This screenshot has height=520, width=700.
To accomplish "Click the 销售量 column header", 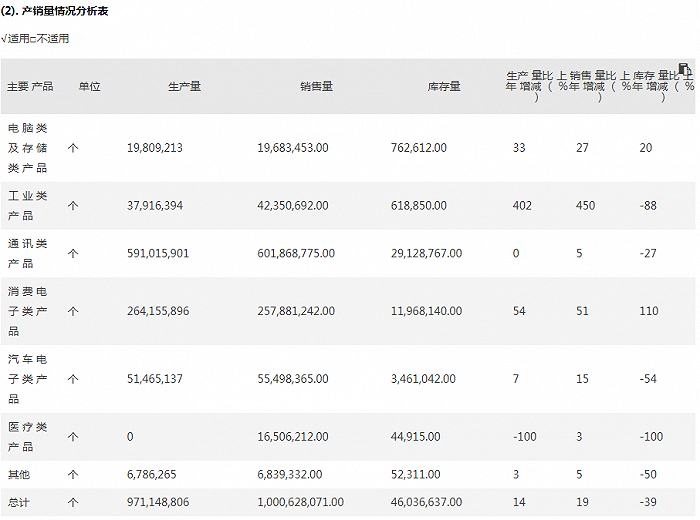I will pyautogui.click(x=316, y=86).
